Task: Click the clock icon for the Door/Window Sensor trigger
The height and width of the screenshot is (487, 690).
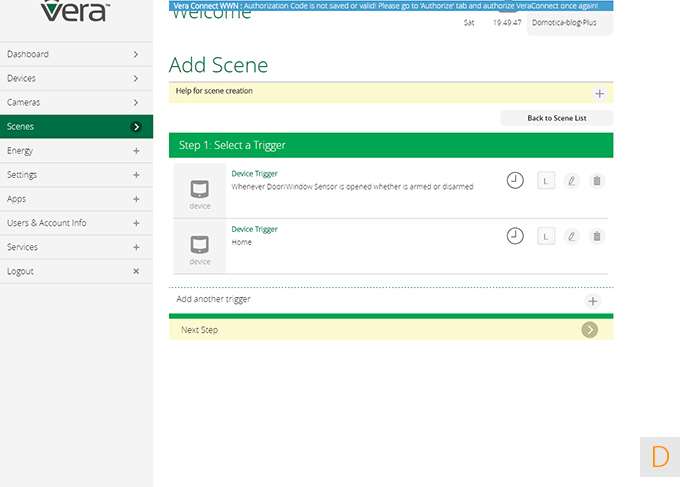Action: [x=514, y=181]
